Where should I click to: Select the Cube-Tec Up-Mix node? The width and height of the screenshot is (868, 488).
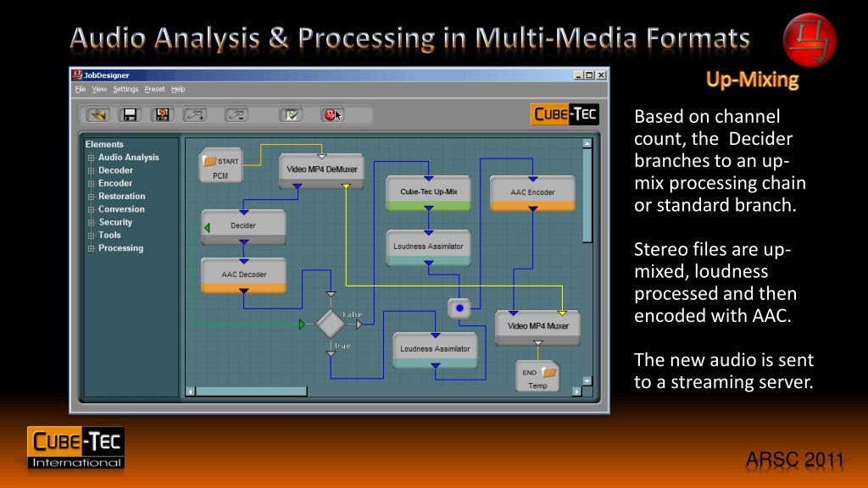428,193
